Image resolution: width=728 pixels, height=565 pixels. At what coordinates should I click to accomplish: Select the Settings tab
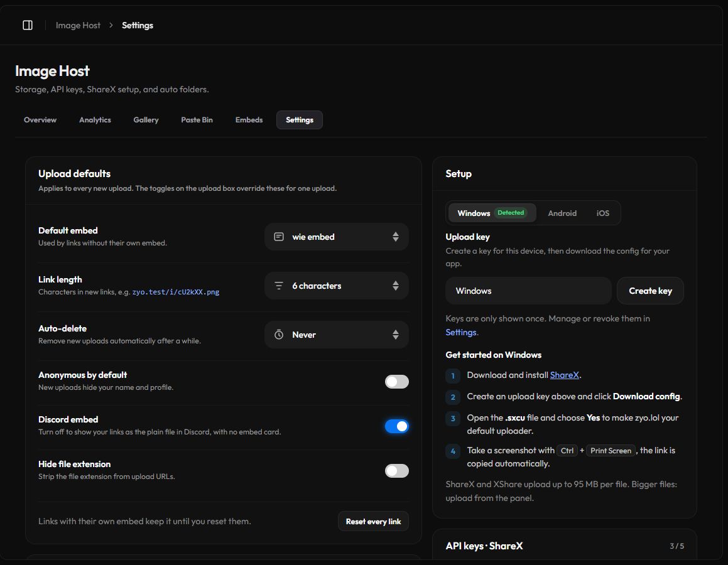300,120
